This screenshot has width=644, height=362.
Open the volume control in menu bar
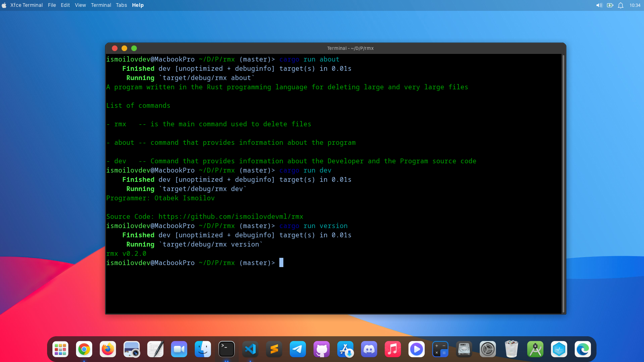point(599,5)
